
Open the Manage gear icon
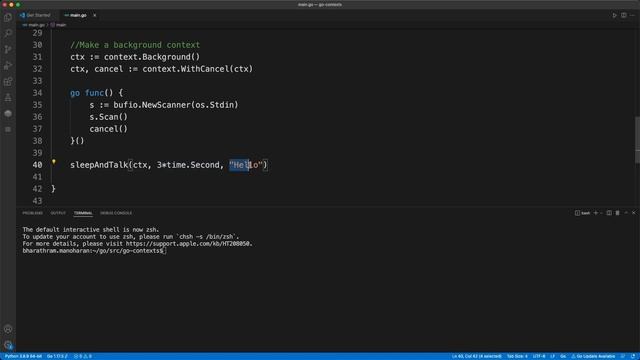(8, 345)
